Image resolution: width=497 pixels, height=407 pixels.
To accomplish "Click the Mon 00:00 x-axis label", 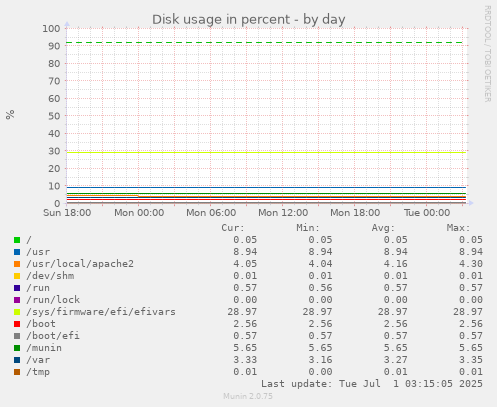I will (x=139, y=213).
